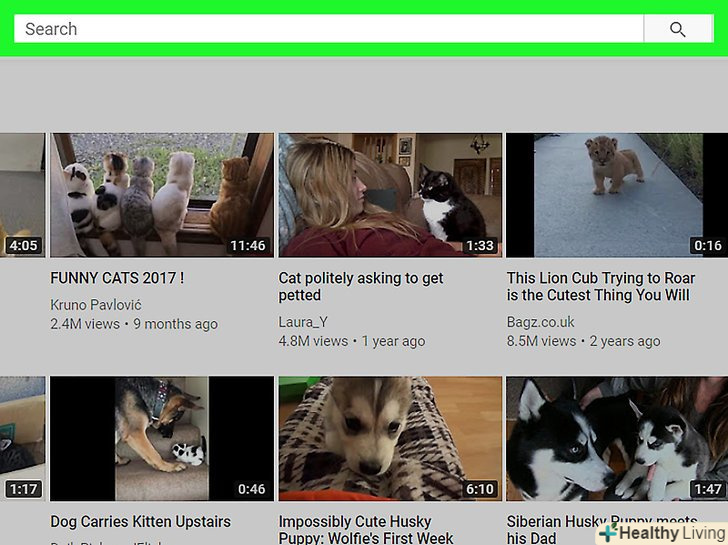Click the "2 years ago" text
The image size is (728, 545).
pos(625,341)
